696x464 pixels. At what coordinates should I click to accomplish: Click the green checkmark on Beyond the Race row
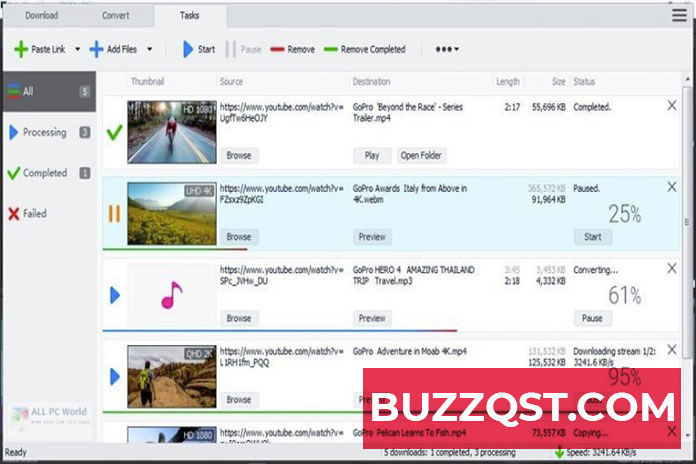click(115, 132)
